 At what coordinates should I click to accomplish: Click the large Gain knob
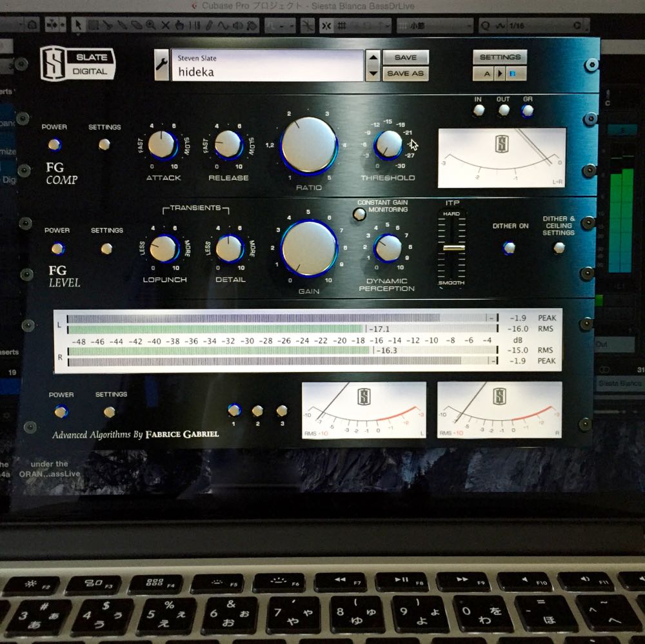click(x=309, y=248)
